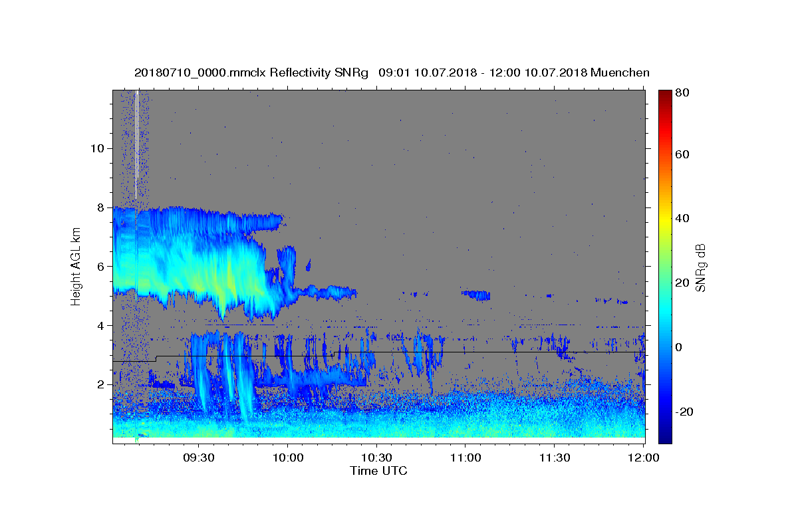The width and height of the screenshot is (798, 532).
Task: Click the plot title text starting with 20180710_0000.mmclx
Action: pos(392,72)
